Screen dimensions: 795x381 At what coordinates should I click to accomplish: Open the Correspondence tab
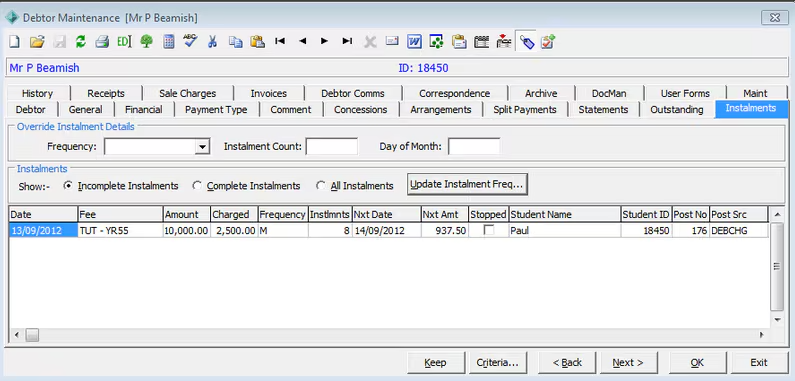tap(455, 93)
